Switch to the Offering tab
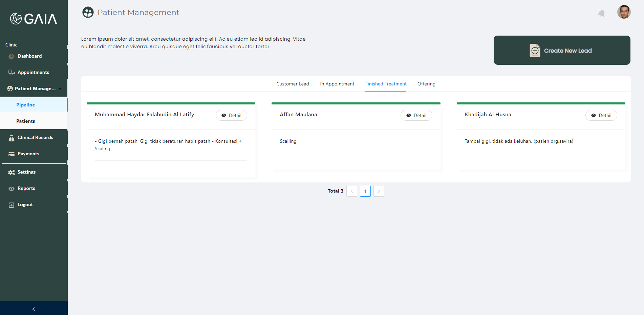The image size is (644, 315). pyautogui.click(x=426, y=84)
